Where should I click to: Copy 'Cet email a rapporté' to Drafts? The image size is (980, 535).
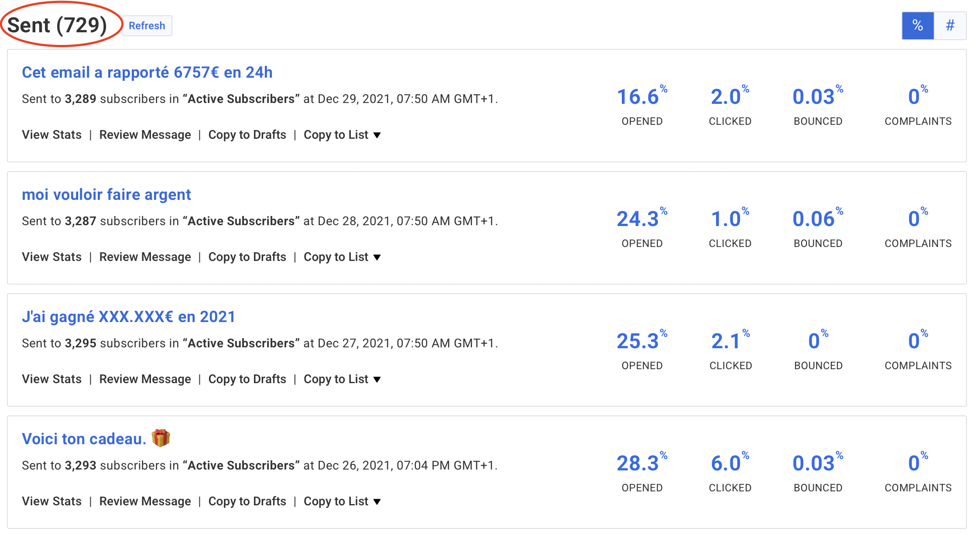click(247, 135)
